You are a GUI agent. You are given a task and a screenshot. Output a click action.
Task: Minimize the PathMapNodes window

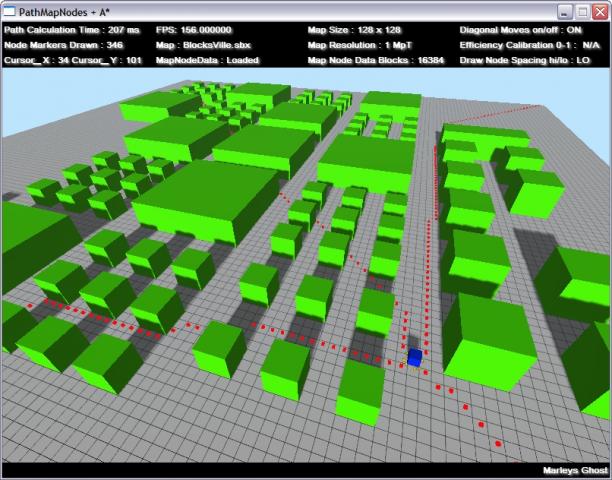[564, 12]
